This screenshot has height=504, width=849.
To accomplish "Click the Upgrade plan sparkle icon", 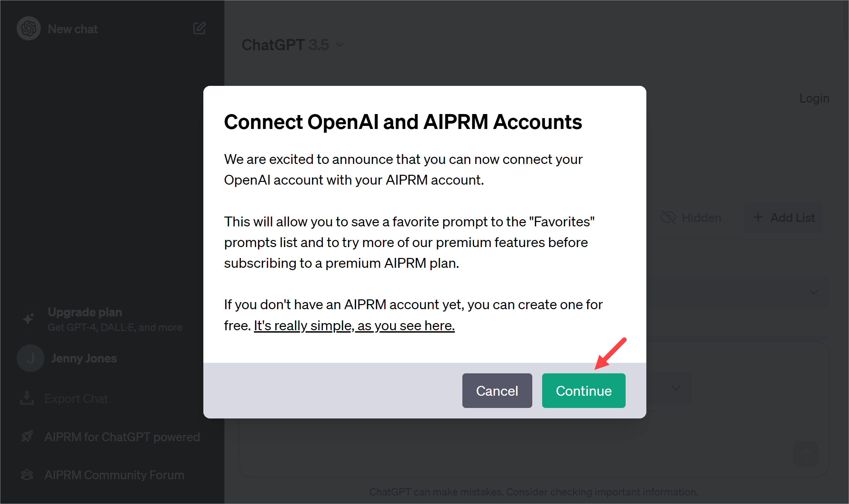I will pos(29,319).
